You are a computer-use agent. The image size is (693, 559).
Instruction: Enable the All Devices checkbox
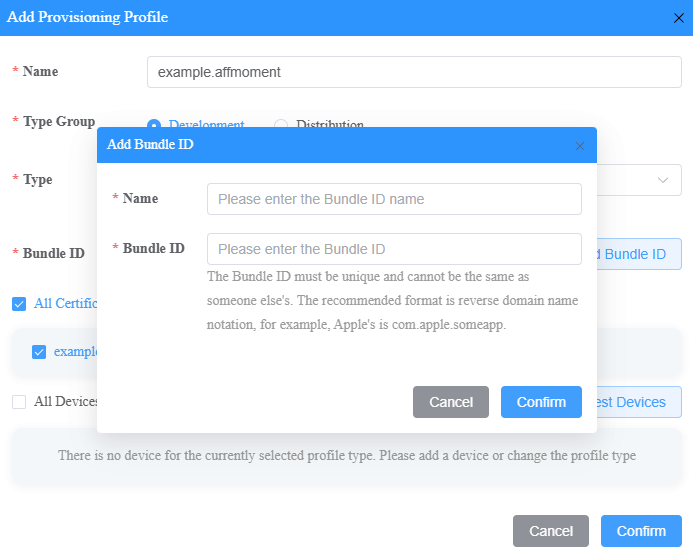pos(19,402)
